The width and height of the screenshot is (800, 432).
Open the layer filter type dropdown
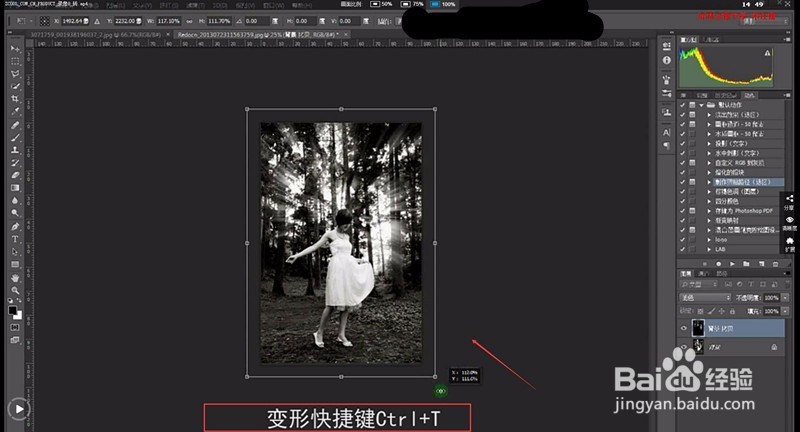[x=699, y=284]
